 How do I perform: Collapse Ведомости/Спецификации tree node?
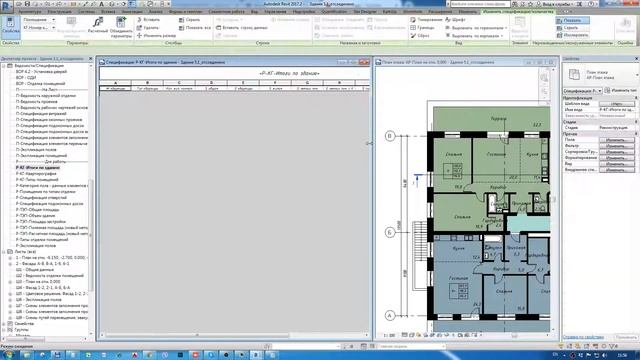point(4,65)
